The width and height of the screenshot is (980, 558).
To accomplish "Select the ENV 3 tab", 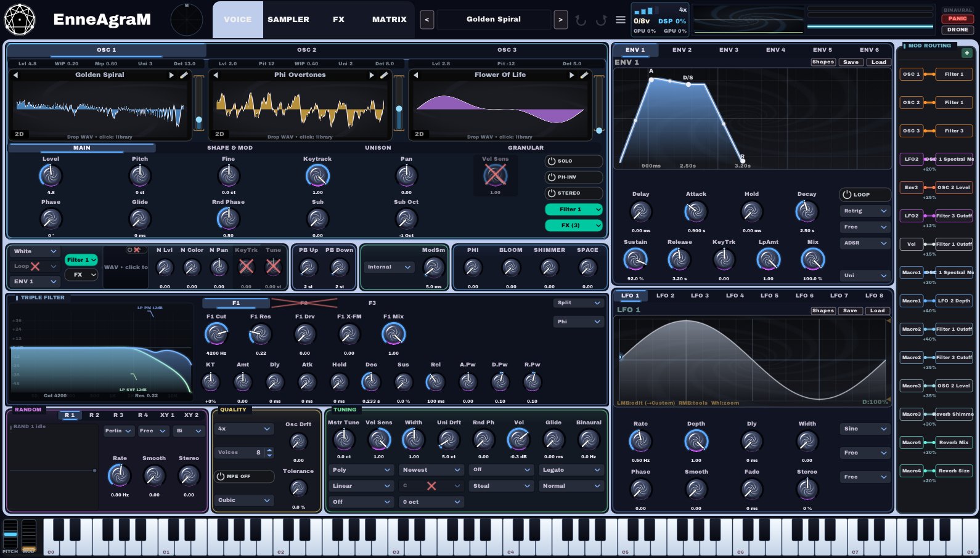I will [x=729, y=50].
